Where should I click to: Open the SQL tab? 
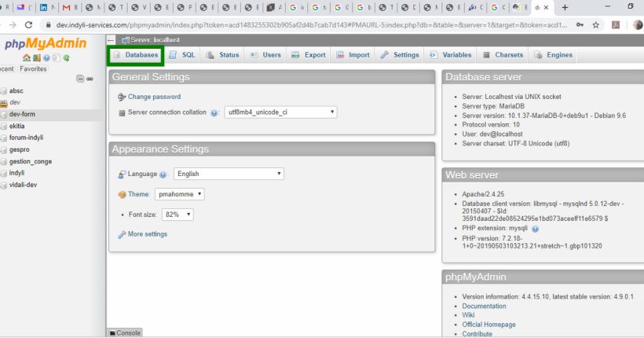pos(182,55)
